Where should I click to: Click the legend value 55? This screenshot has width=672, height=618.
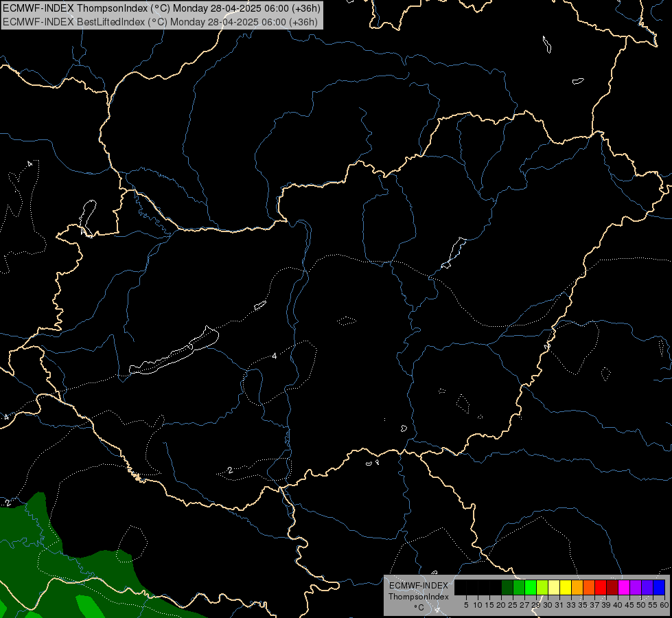[653, 605]
